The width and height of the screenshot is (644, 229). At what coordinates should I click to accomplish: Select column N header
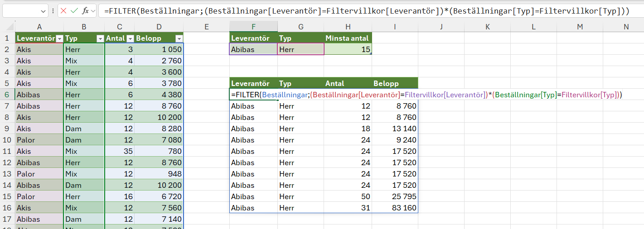click(626, 27)
